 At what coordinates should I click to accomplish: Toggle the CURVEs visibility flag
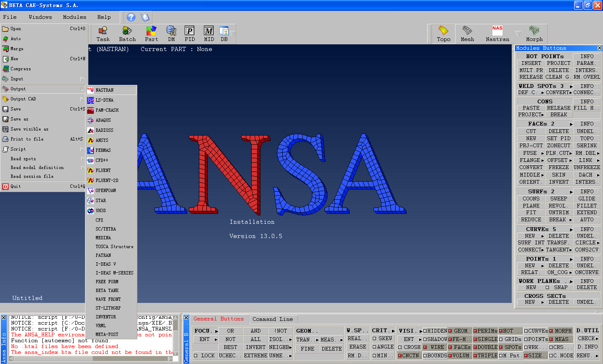[526, 331]
